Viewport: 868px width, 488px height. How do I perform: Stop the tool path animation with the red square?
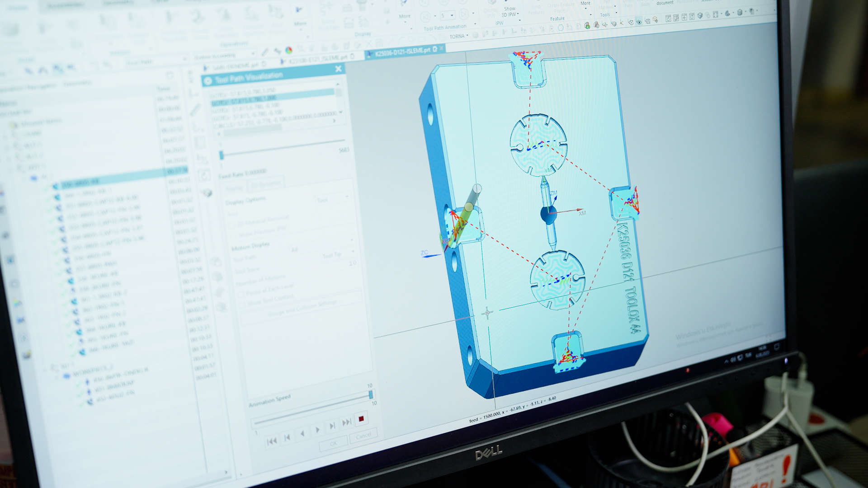pos(361,419)
